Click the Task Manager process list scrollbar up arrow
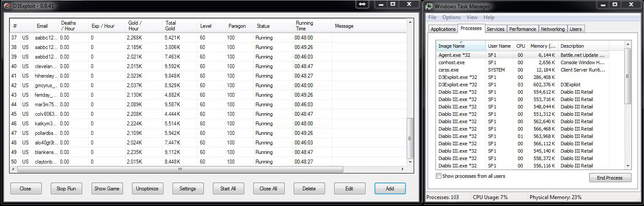 click(x=627, y=45)
